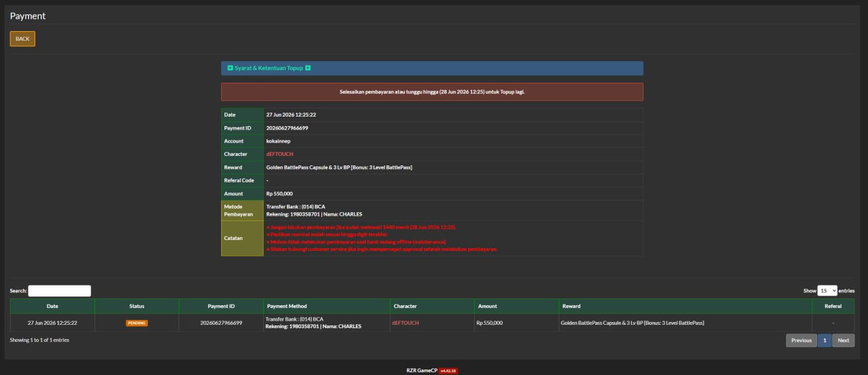Sort table by Status column header
Screen dimensions: 868x375
click(136, 307)
